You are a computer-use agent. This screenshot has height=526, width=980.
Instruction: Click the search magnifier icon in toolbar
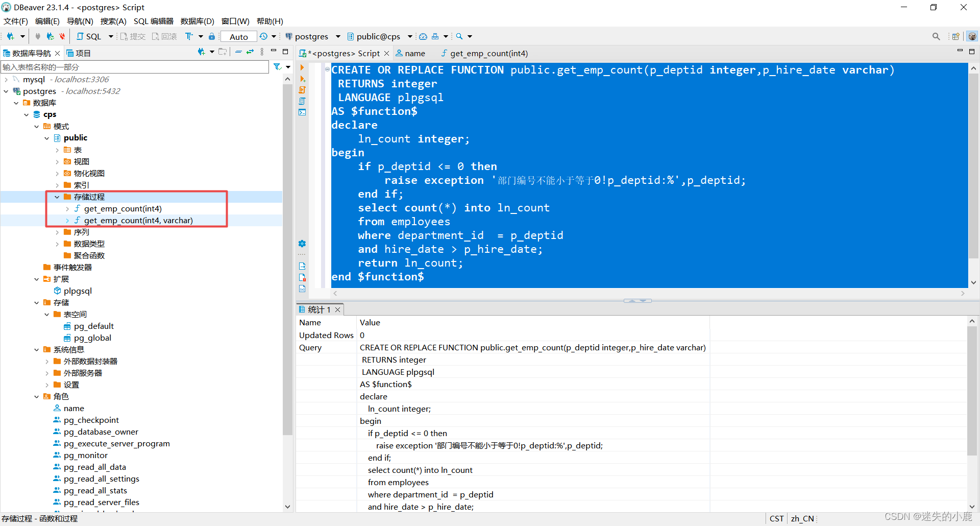click(459, 36)
